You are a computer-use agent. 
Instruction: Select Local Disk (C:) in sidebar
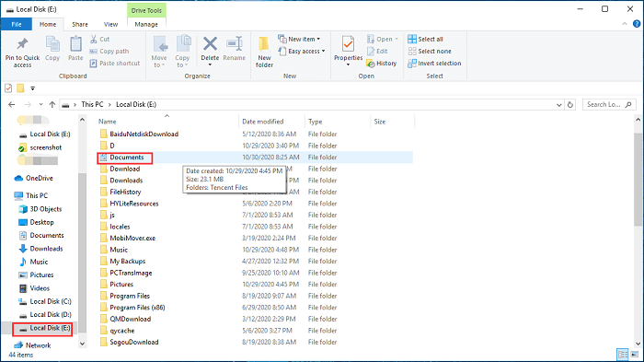point(45,301)
